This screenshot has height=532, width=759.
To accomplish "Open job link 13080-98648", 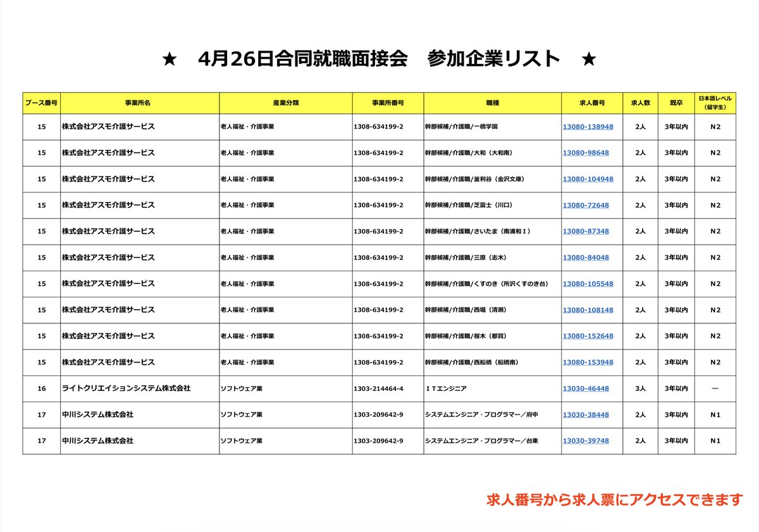I will tap(586, 153).
